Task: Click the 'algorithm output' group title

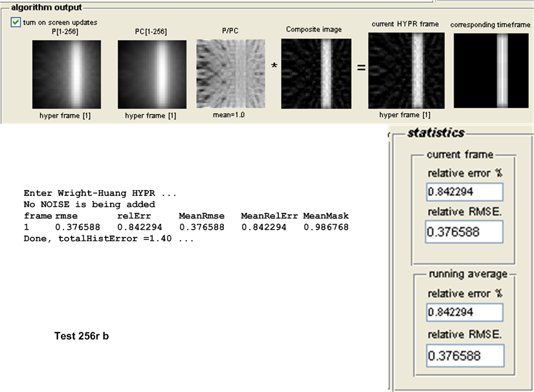Action: pos(46,8)
